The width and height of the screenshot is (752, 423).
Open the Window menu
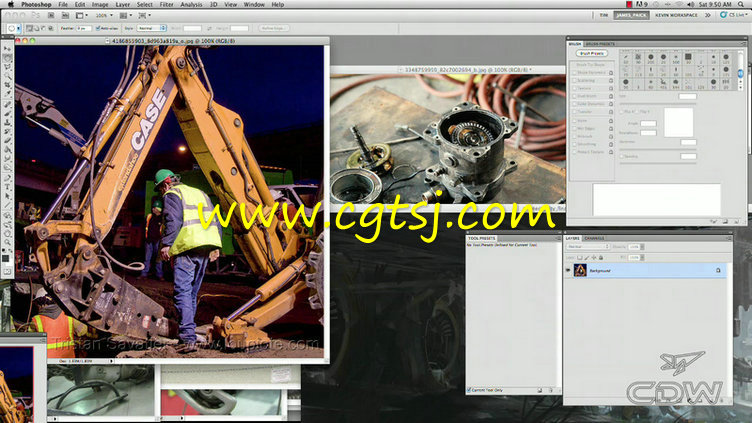[254, 4]
